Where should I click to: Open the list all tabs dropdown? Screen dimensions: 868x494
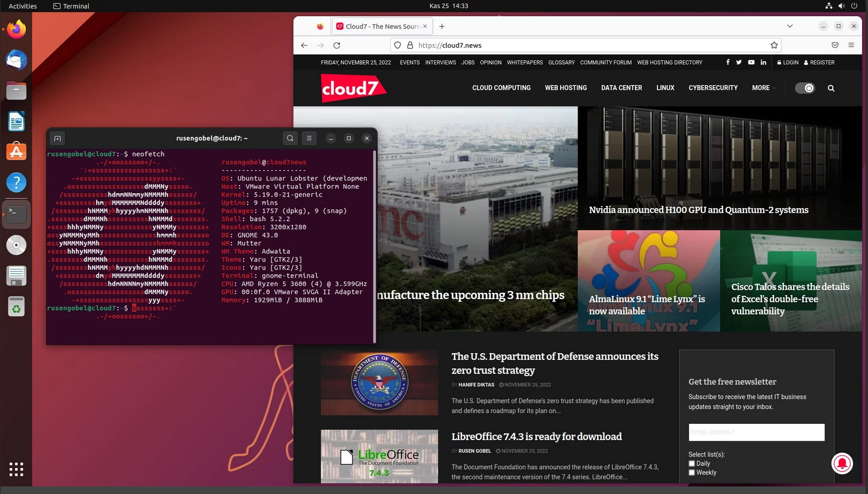790,26
